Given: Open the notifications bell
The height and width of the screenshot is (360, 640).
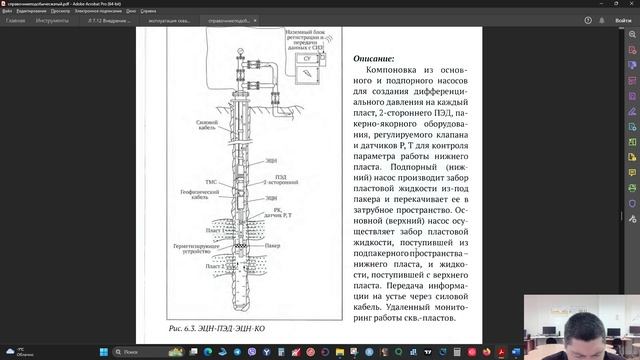Looking at the screenshot, I should [602, 20].
